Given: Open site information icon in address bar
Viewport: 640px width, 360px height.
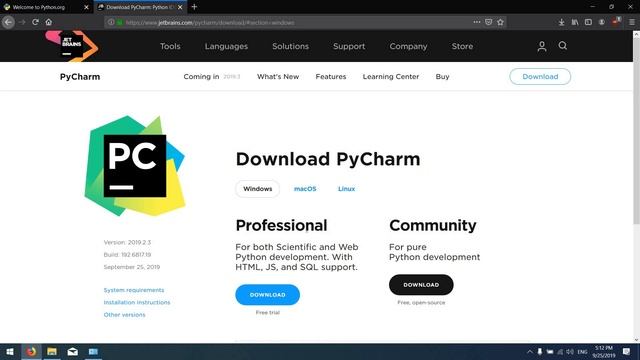Looking at the screenshot, I should click(x=111, y=22).
